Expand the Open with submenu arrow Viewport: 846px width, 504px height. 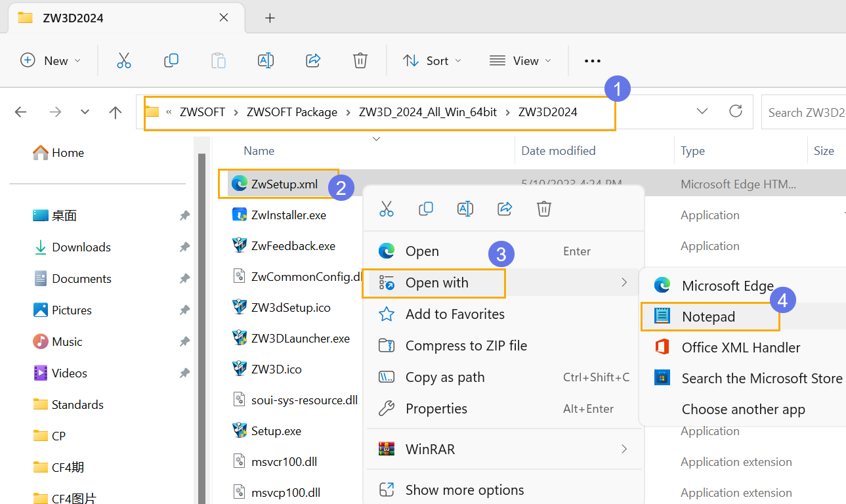[624, 283]
